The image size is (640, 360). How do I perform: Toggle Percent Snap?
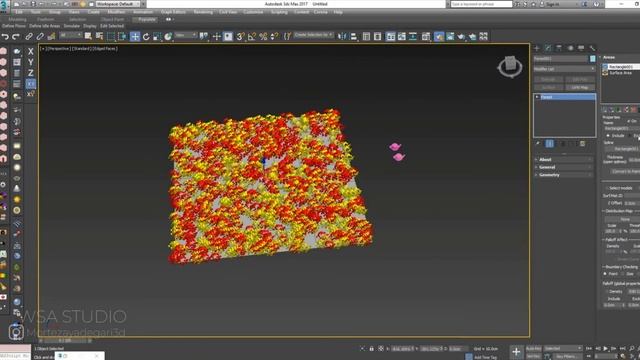pyautogui.click(x=263, y=37)
